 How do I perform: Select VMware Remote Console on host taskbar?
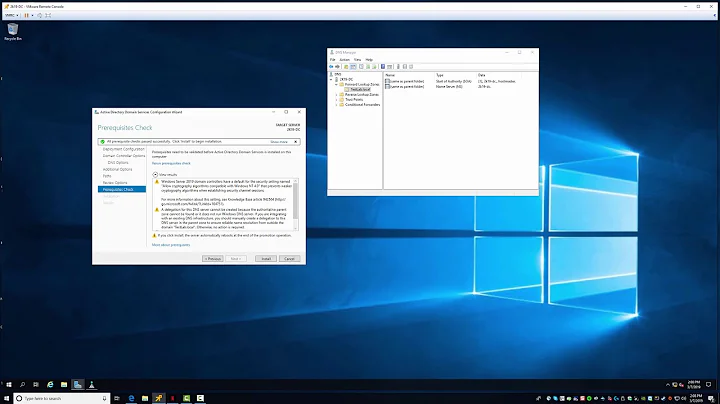coord(158,398)
